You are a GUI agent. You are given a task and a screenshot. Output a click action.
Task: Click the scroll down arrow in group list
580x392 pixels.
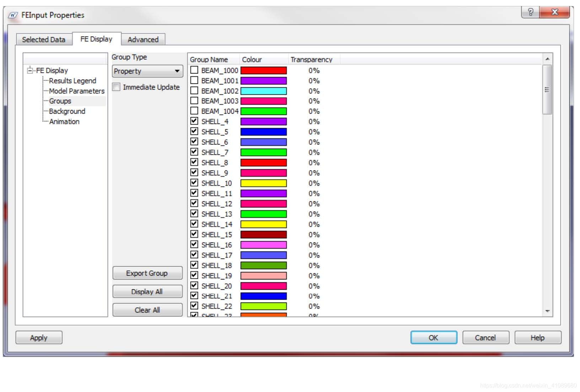(547, 311)
